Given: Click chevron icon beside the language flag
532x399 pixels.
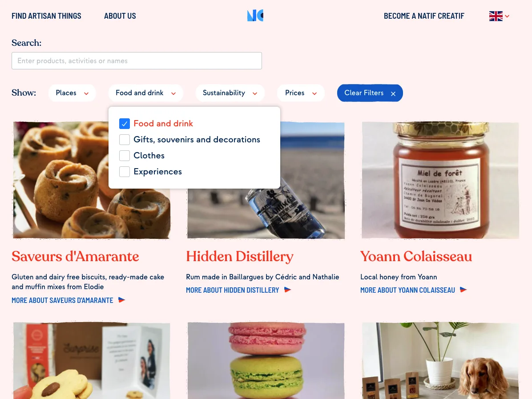Looking at the screenshot, I should click(x=507, y=16).
